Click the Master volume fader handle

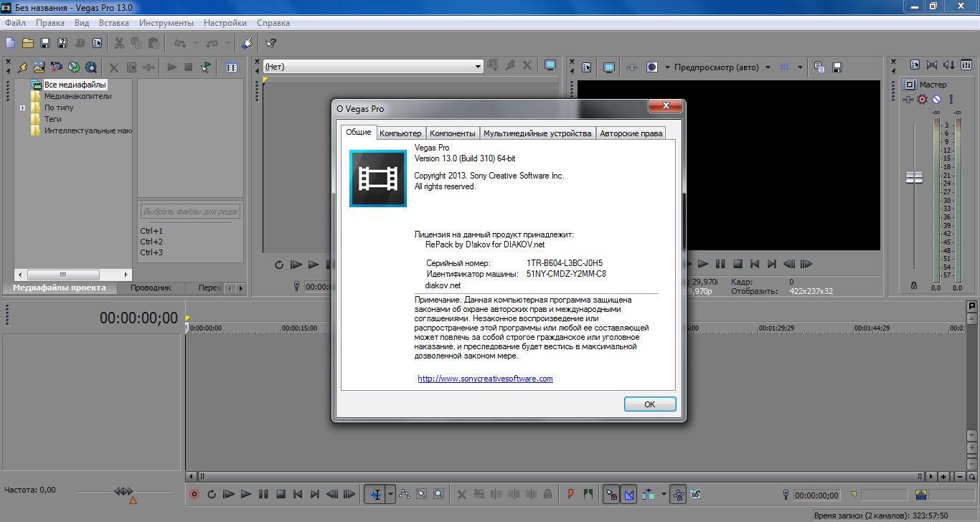[x=914, y=178]
